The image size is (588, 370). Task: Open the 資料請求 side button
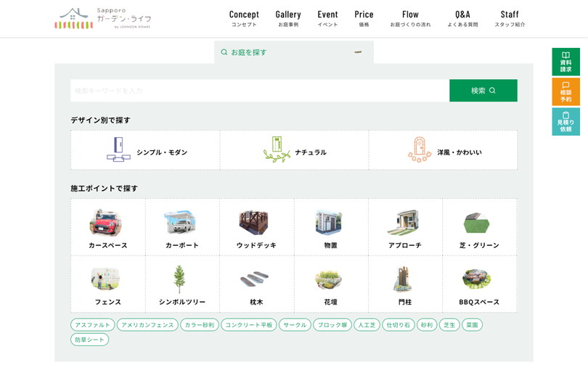click(565, 62)
